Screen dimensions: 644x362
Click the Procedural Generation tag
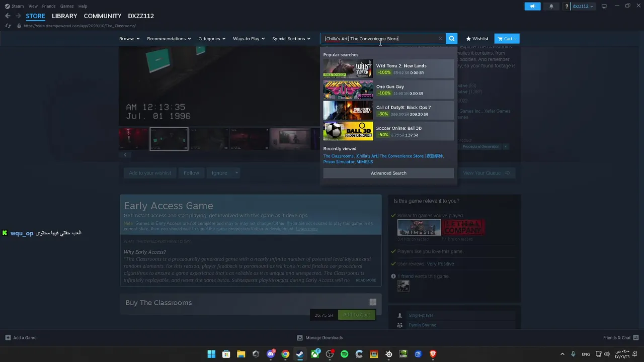click(481, 147)
